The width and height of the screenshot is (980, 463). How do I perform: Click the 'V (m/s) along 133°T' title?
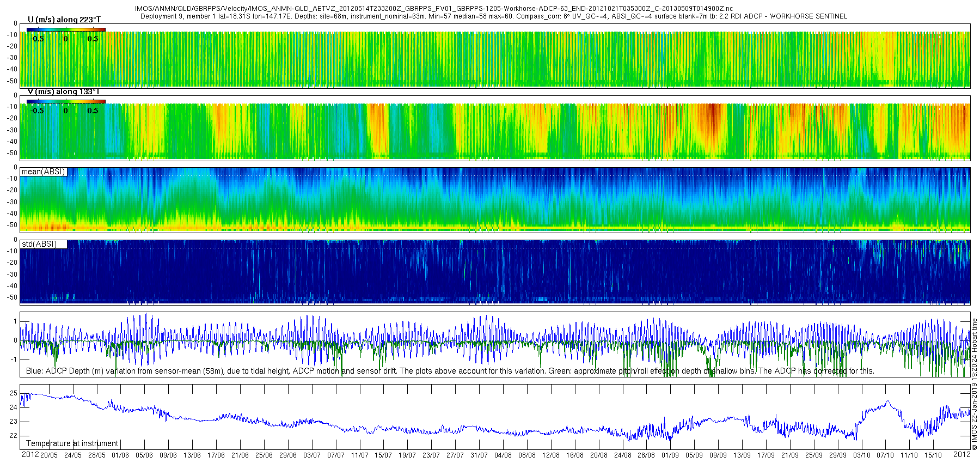[x=64, y=92]
